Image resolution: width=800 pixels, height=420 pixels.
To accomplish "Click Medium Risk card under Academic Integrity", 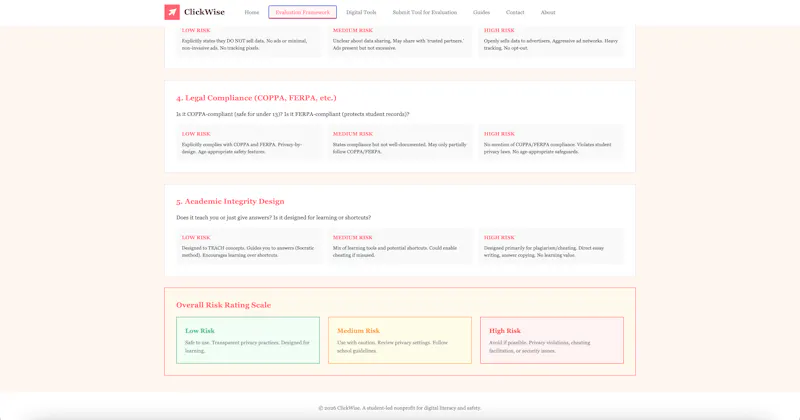I will pos(400,246).
